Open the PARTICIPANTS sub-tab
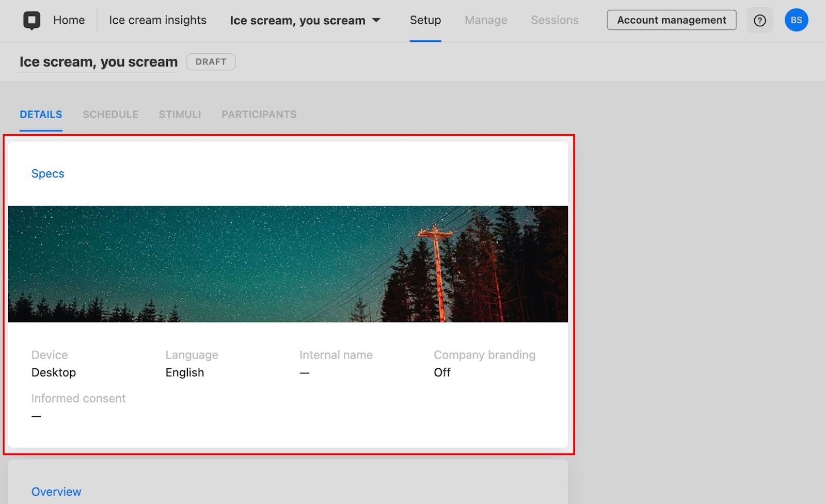The width and height of the screenshot is (826, 504). pyautogui.click(x=259, y=115)
